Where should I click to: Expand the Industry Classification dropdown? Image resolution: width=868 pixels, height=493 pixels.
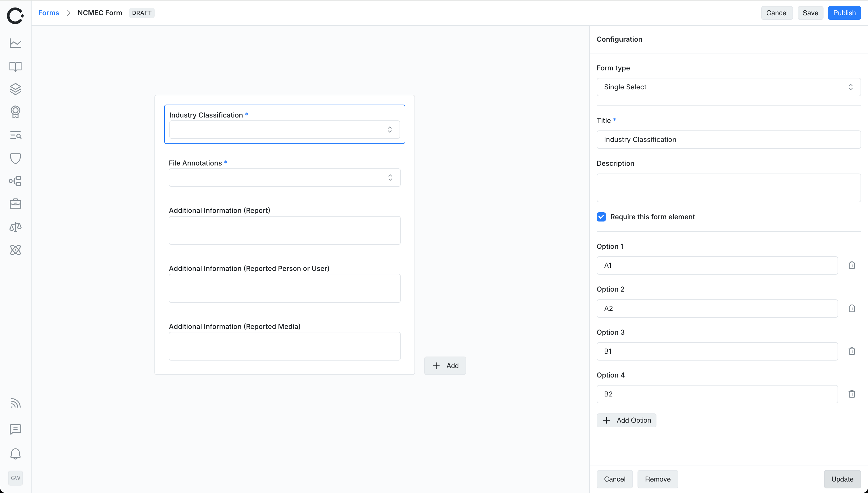click(284, 129)
